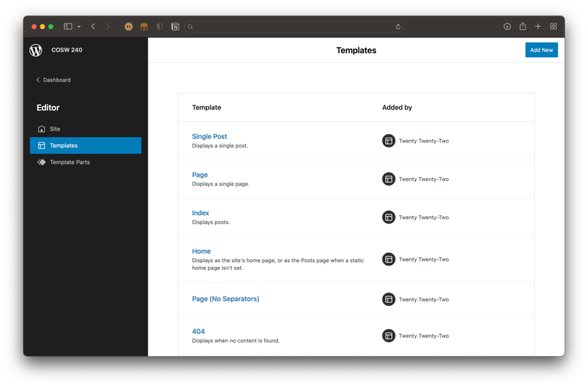588x387 pixels.
Task: Open the Single Post template link
Action: (209, 137)
